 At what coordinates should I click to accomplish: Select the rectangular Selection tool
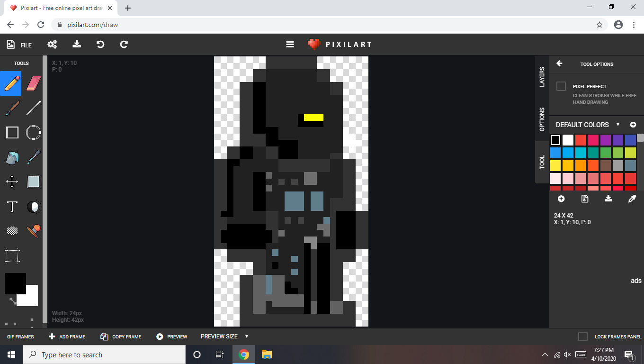coord(34,182)
